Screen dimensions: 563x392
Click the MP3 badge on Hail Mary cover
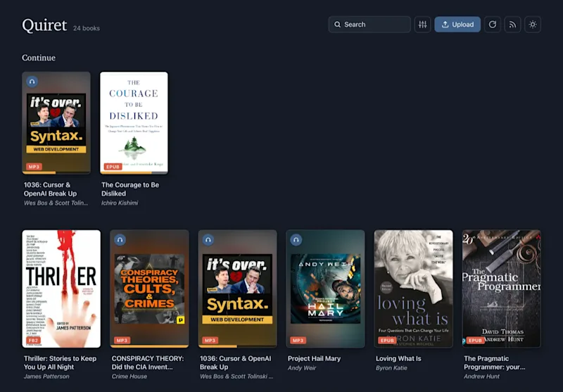[x=298, y=341]
